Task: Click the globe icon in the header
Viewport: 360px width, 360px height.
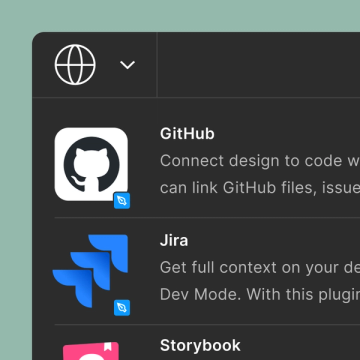Action: point(75,65)
